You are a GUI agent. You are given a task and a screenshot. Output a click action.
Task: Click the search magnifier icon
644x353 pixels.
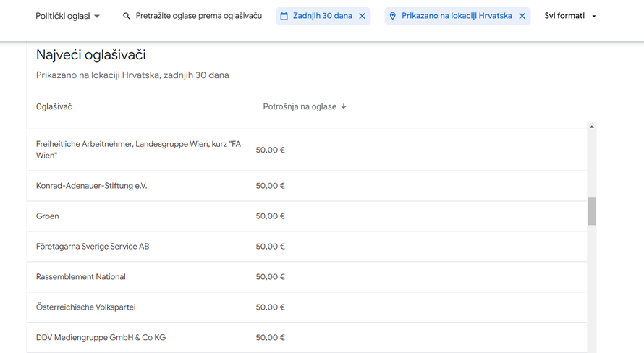(x=127, y=16)
